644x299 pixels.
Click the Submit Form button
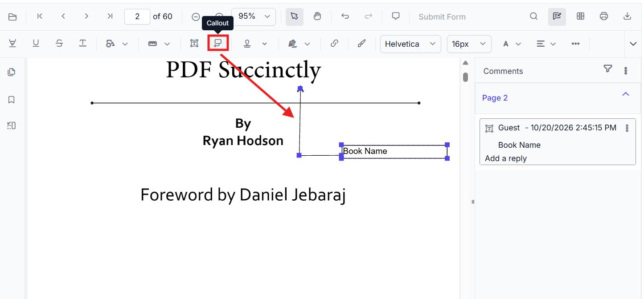coord(442,17)
